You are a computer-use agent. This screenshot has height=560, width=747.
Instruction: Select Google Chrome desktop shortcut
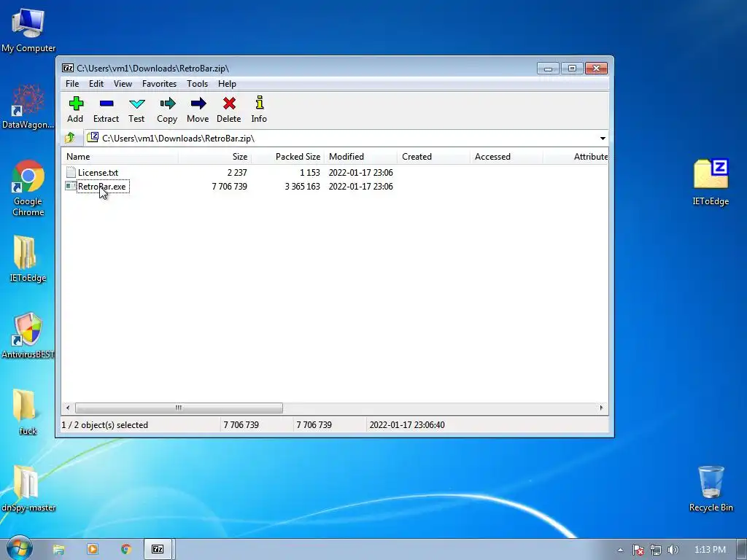28,189
